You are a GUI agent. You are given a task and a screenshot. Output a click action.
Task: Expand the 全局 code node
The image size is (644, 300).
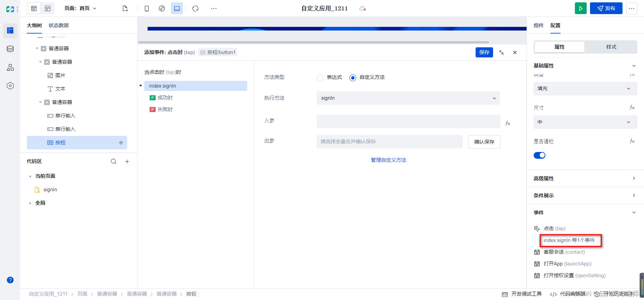tap(30, 203)
